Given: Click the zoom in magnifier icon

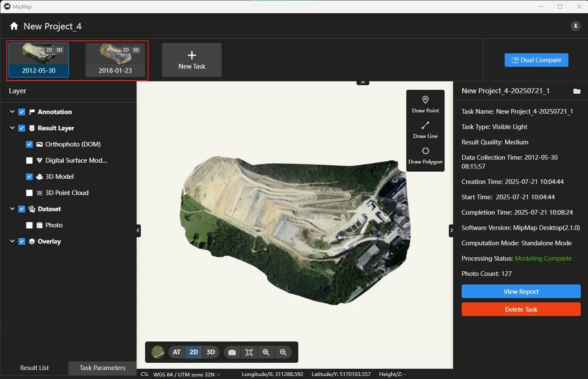Looking at the screenshot, I should (266, 352).
